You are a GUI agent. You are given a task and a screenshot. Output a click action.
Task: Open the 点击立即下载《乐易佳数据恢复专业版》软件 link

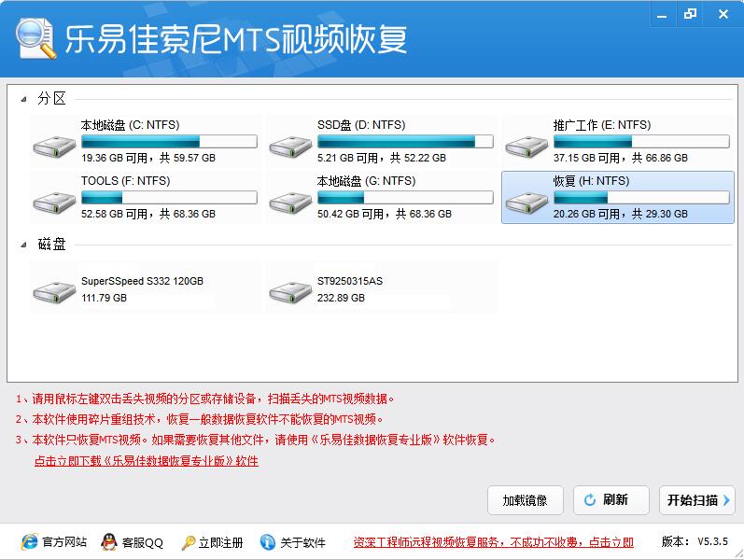[x=147, y=461]
